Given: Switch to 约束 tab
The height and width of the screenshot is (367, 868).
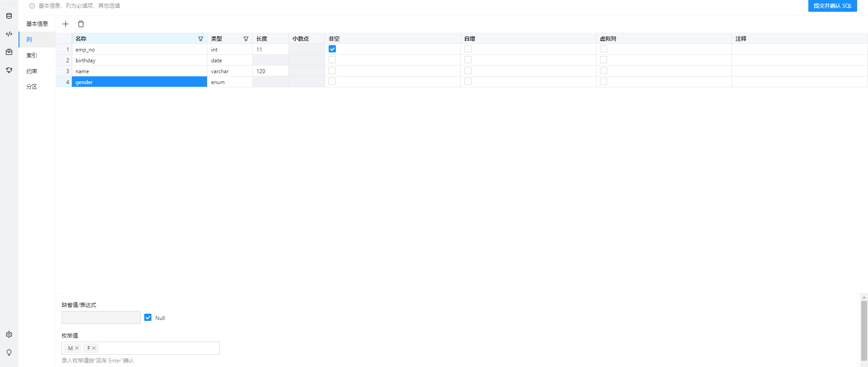Looking at the screenshot, I should click(37, 71).
